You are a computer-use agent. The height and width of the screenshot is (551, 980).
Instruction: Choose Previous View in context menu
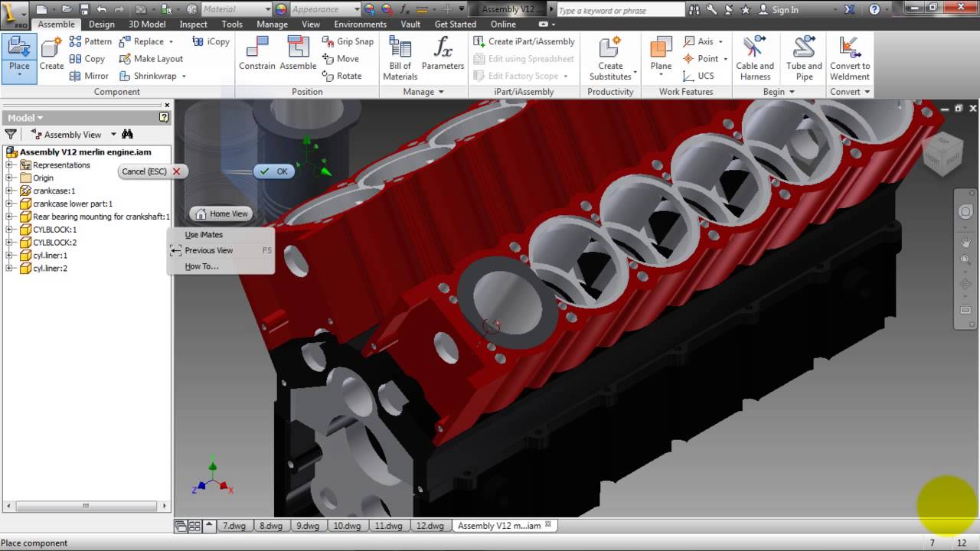point(208,250)
